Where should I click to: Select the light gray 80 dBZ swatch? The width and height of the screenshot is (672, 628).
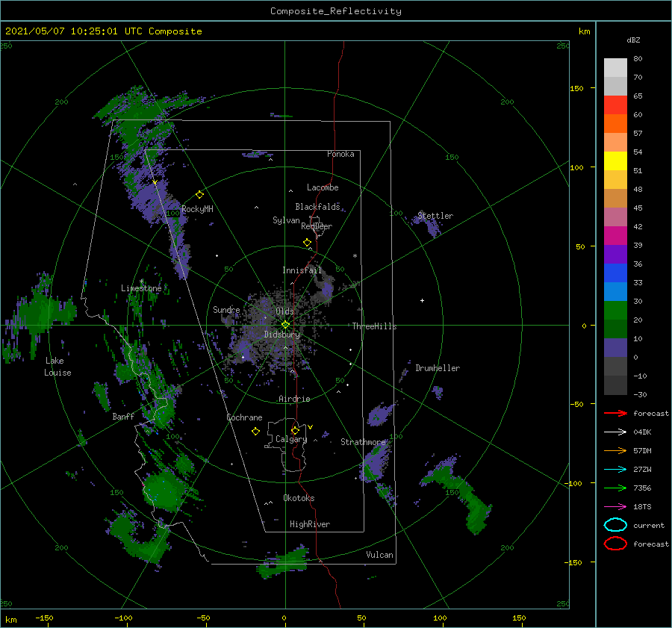[615, 68]
